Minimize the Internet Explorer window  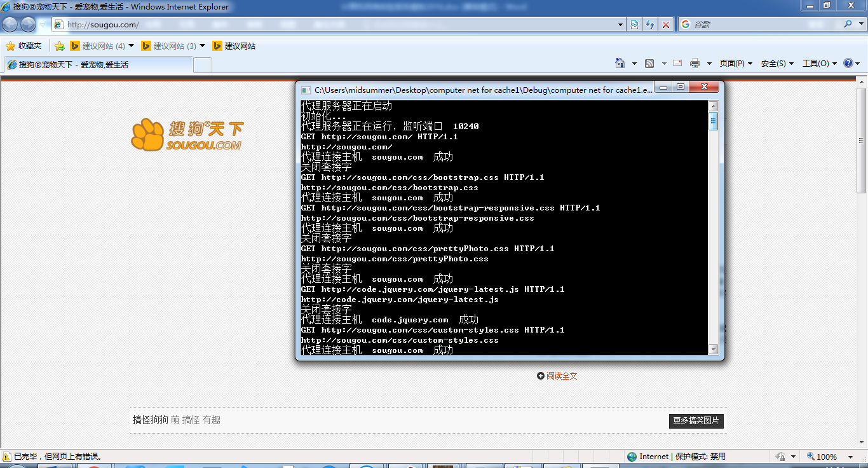click(809, 6)
